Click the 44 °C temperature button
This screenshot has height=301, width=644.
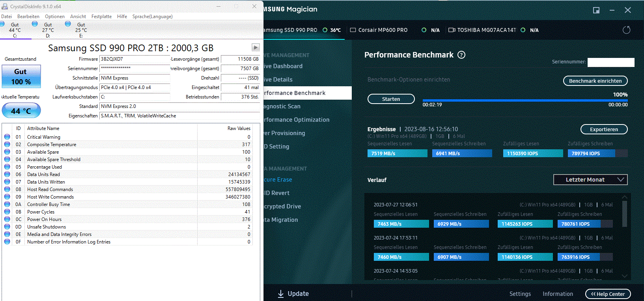(21, 111)
